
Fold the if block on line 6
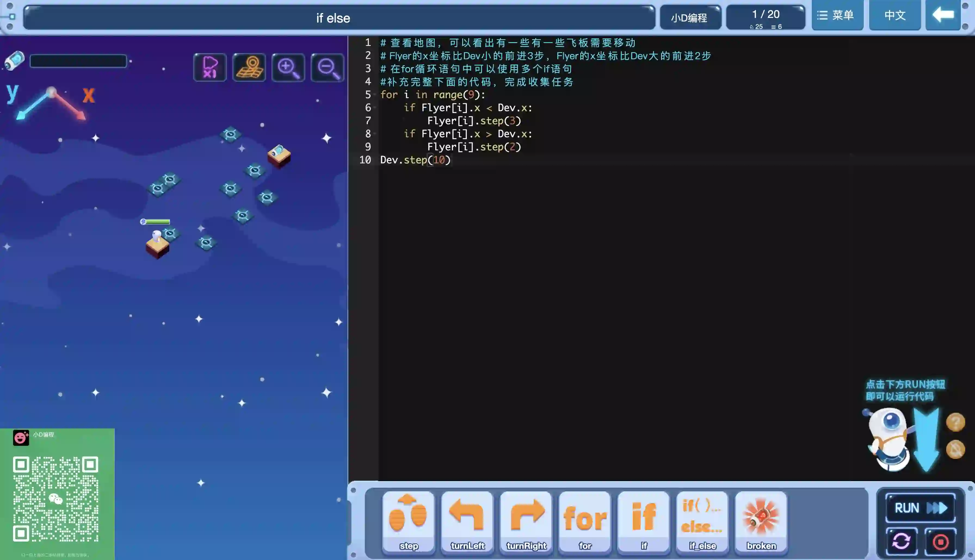pyautogui.click(x=375, y=108)
